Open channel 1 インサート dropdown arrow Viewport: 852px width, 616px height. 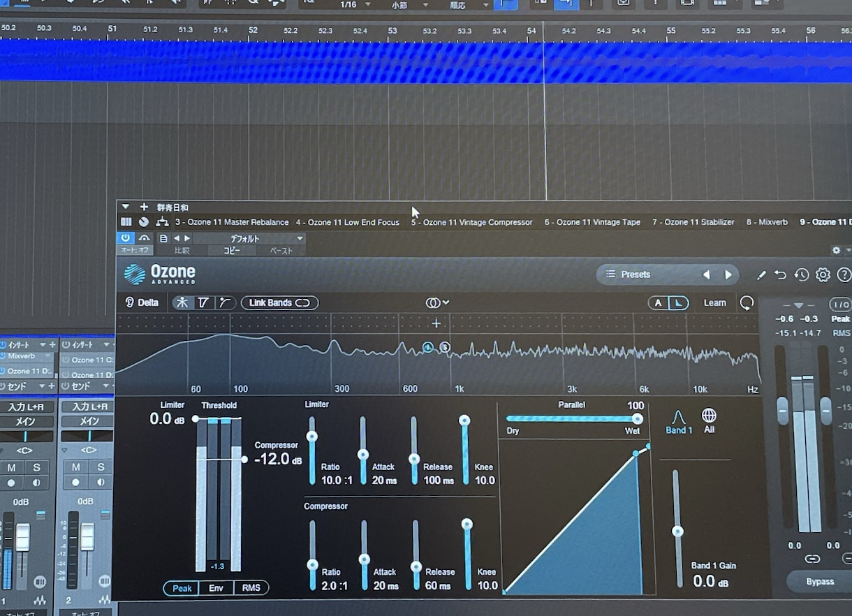[43, 345]
